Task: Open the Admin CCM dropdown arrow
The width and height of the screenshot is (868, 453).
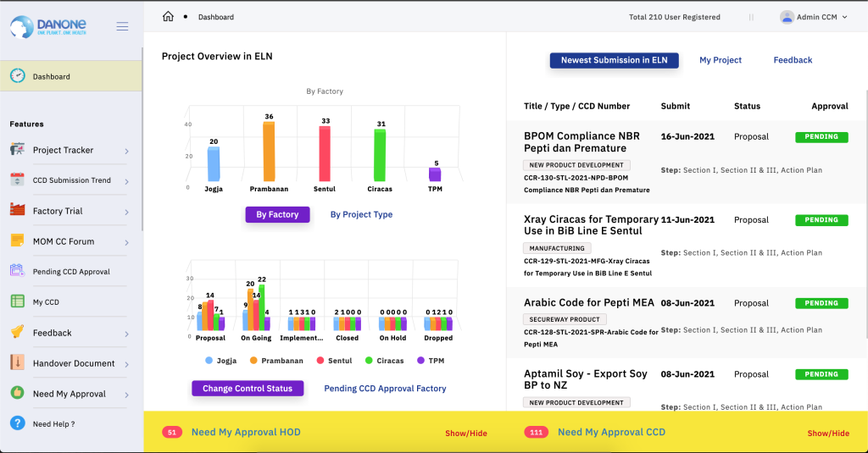Action: click(845, 17)
